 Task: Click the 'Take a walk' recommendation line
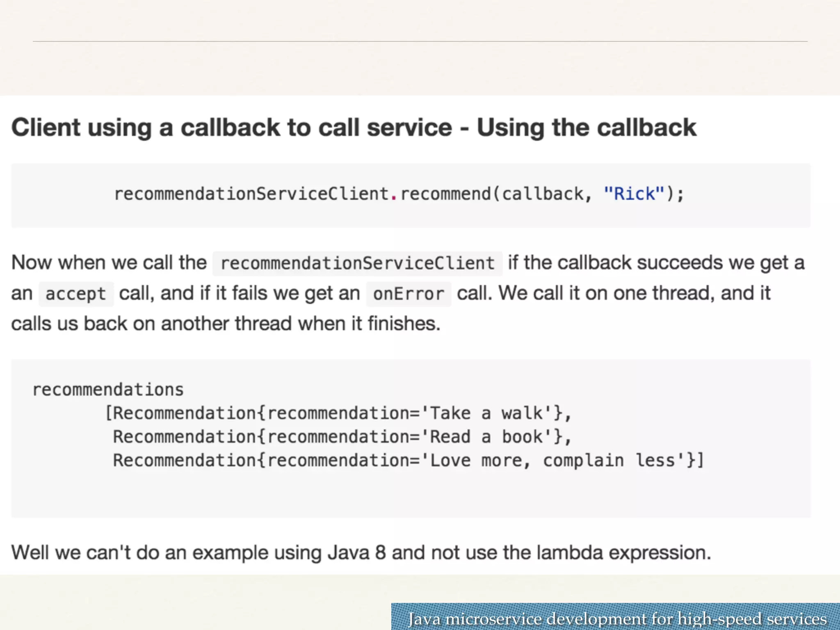coord(338,413)
